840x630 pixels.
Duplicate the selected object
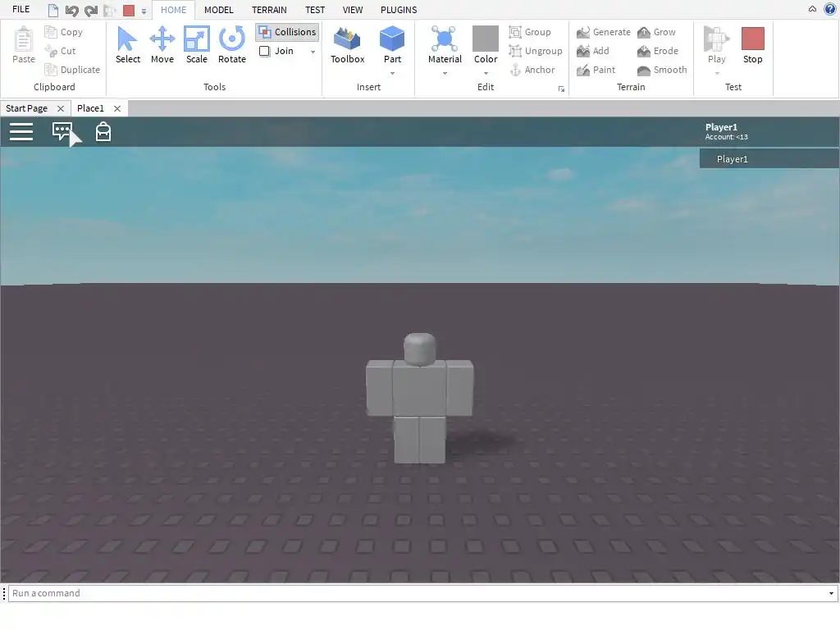click(x=72, y=70)
